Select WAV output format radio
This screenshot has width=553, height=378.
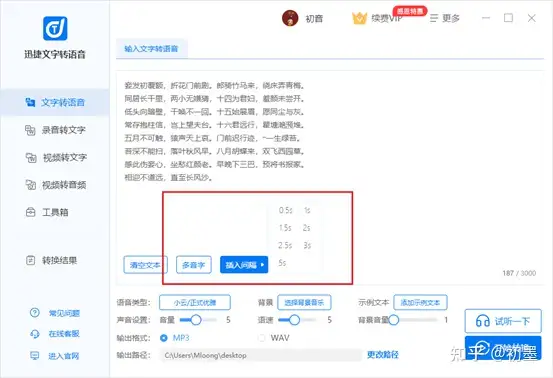point(261,338)
